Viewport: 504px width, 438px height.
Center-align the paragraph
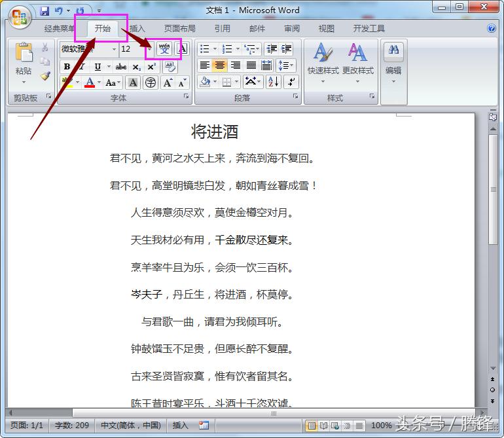tap(220, 65)
